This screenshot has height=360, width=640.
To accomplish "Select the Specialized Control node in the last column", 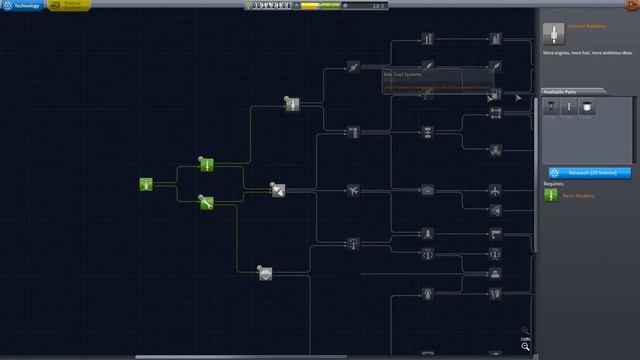I will (x=495, y=254).
